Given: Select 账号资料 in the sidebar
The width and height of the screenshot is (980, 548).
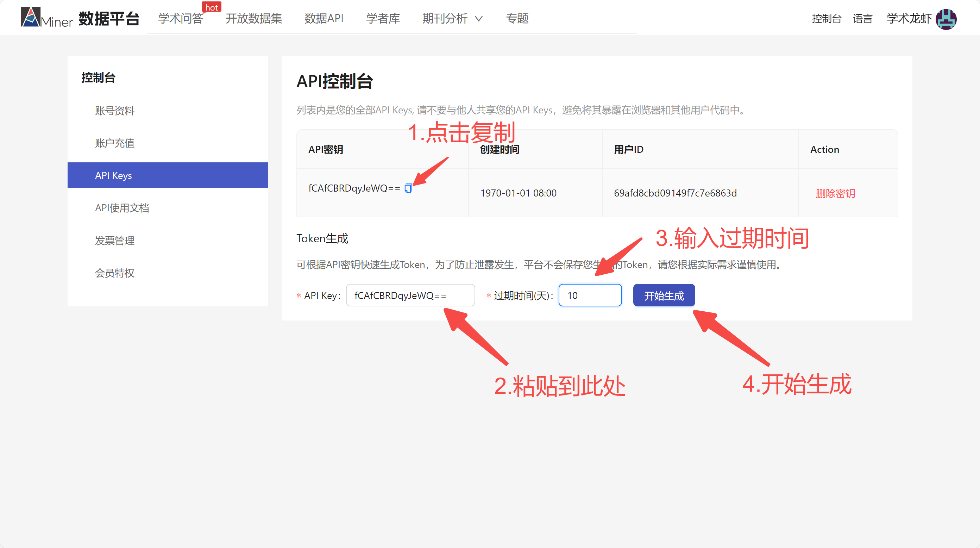Looking at the screenshot, I should (114, 111).
